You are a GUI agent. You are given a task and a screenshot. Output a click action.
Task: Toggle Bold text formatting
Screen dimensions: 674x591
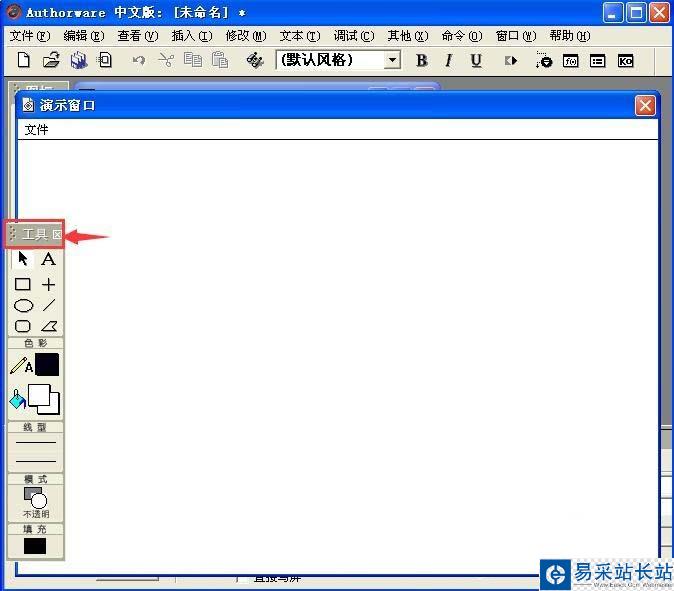click(x=422, y=61)
